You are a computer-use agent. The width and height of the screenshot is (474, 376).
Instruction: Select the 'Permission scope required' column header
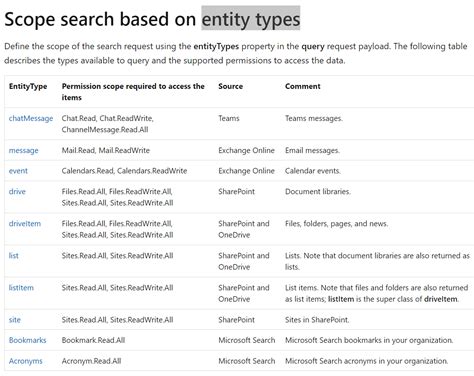tap(133, 92)
